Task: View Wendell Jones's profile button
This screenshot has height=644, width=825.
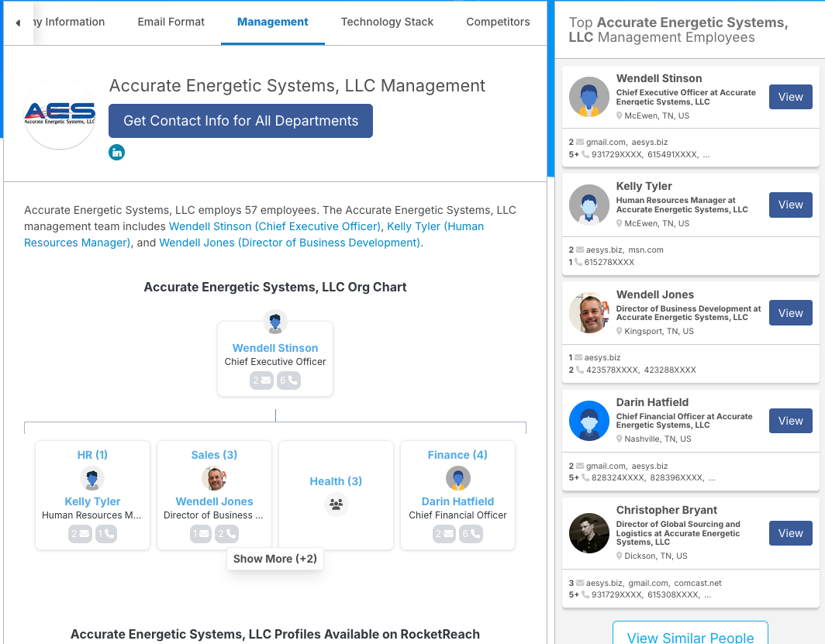Action: [790, 313]
